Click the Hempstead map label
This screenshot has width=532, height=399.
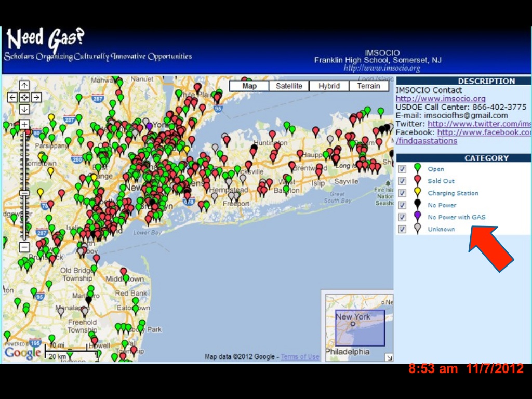229,190
